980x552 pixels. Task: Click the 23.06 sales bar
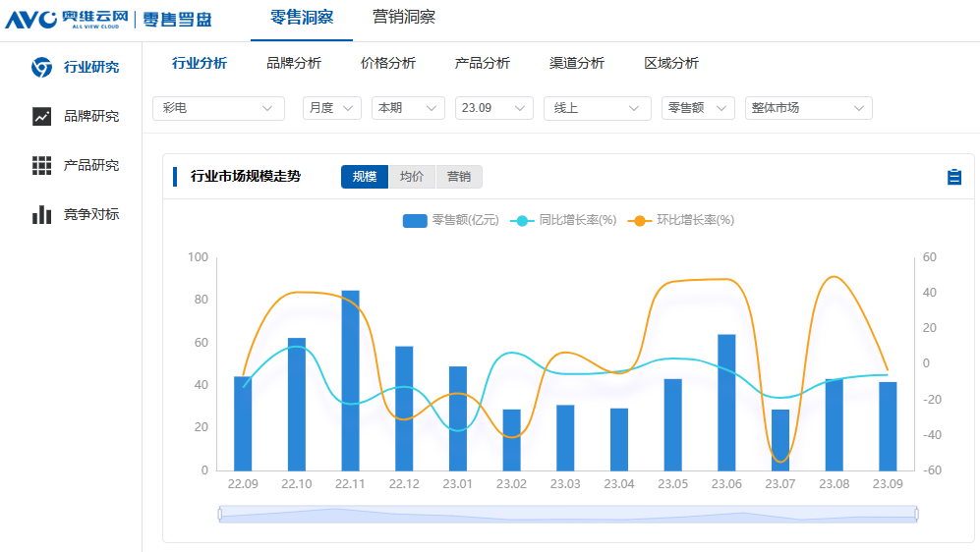(x=726, y=403)
